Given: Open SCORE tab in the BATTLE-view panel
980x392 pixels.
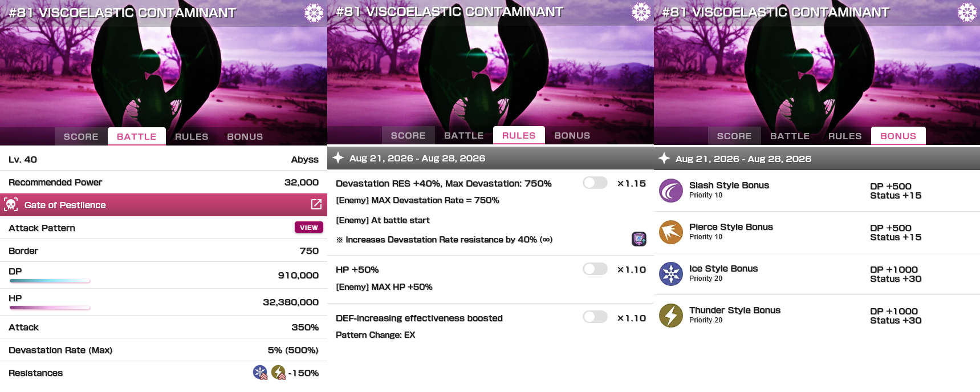Looking at the screenshot, I should [81, 136].
